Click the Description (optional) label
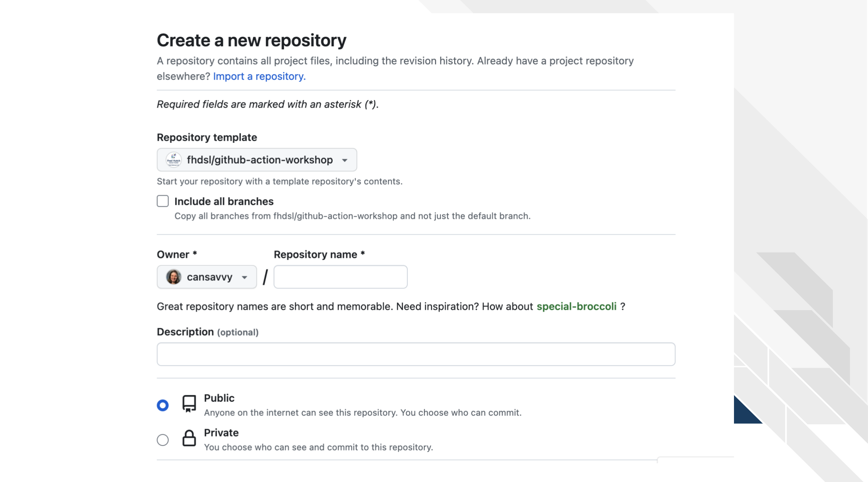The height and width of the screenshot is (482, 868). (208, 332)
